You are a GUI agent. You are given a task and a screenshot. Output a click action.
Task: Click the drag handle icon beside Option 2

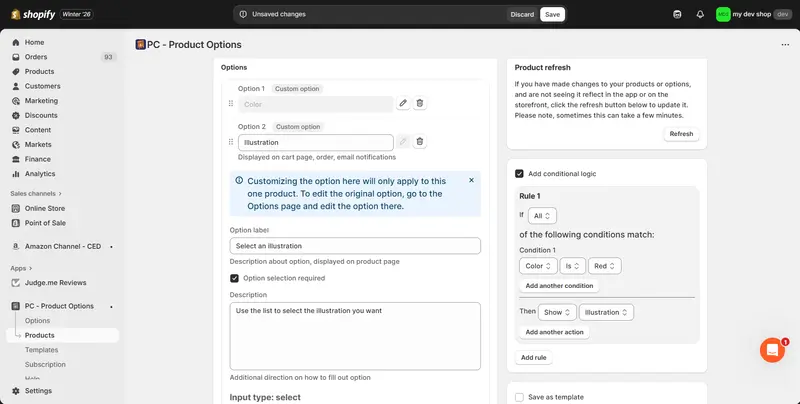click(231, 142)
